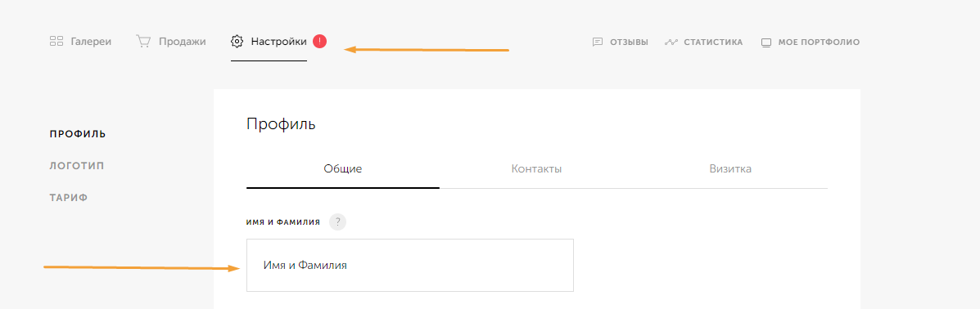
Task: Click the Статистика graph icon
Action: point(671,43)
